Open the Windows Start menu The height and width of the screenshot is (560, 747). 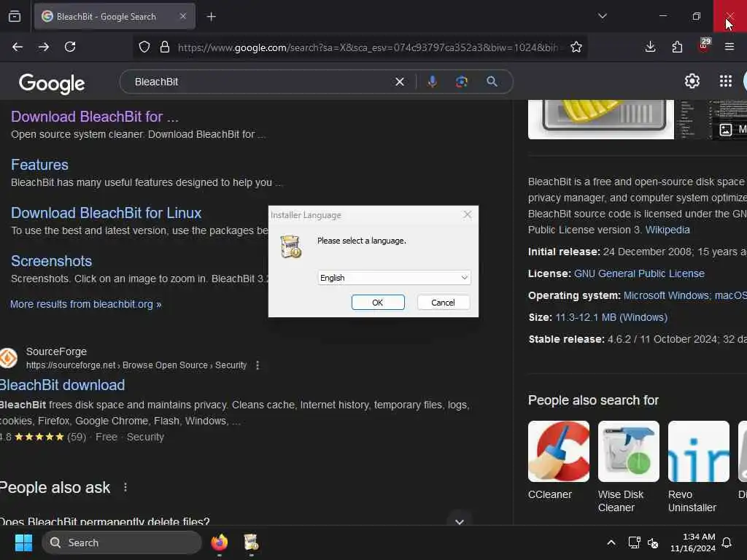pyautogui.click(x=23, y=542)
